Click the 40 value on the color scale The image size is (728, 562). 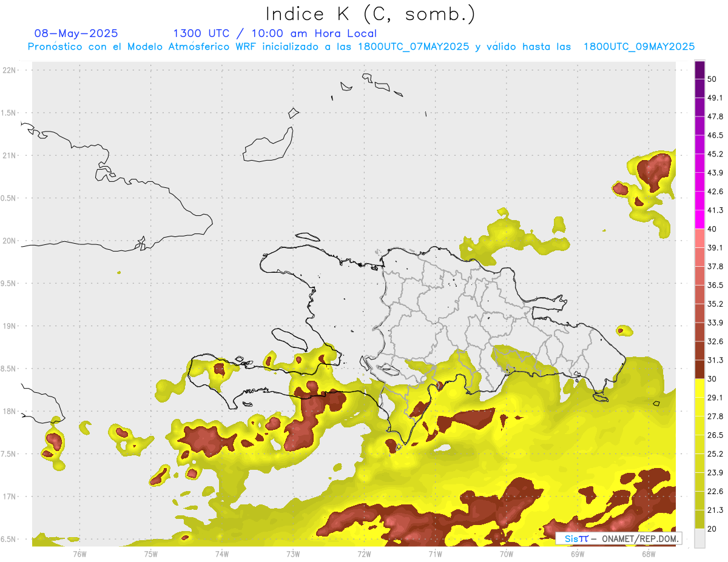pyautogui.click(x=712, y=229)
